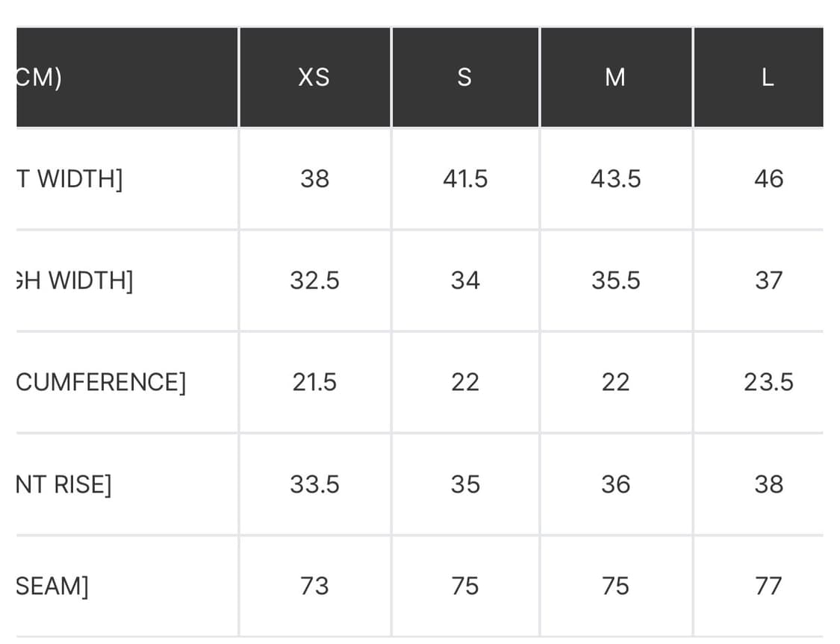Select the XS inseam value 73

pos(314,586)
